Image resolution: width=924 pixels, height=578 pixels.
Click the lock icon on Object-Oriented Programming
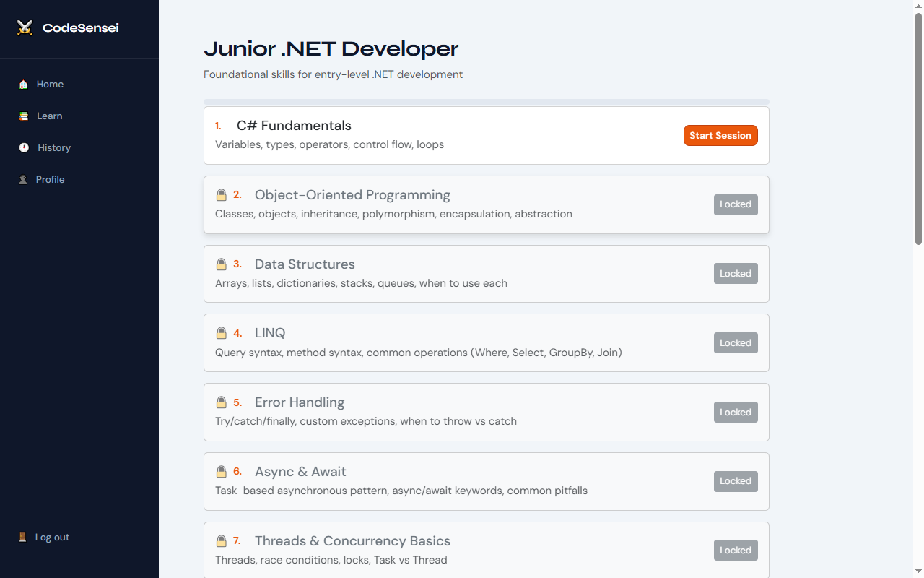[221, 194]
